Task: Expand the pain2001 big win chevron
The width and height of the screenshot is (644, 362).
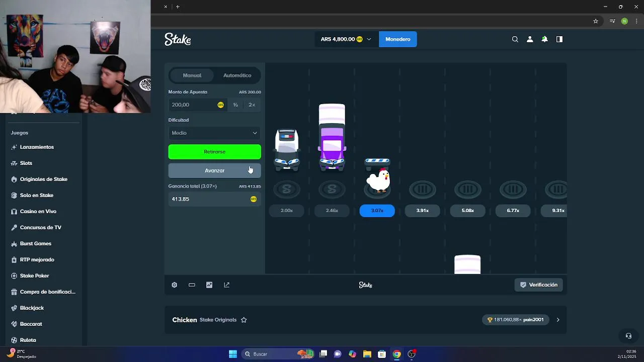Action: pos(558,320)
